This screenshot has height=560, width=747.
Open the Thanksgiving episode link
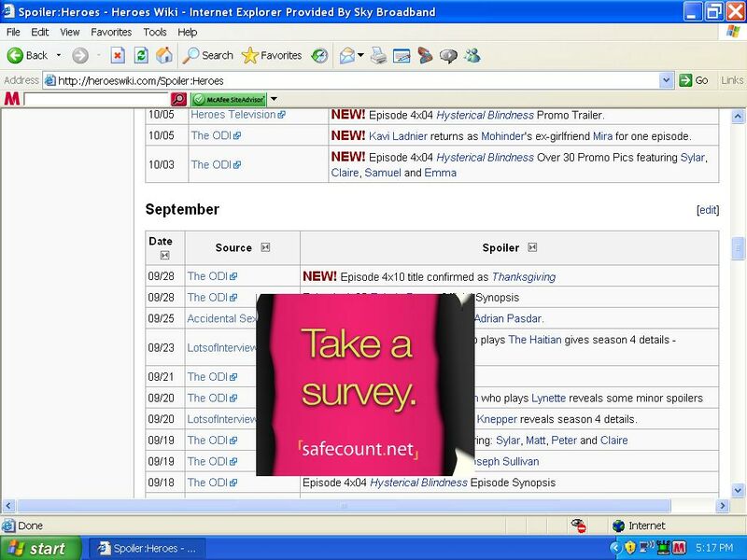[x=524, y=277]
